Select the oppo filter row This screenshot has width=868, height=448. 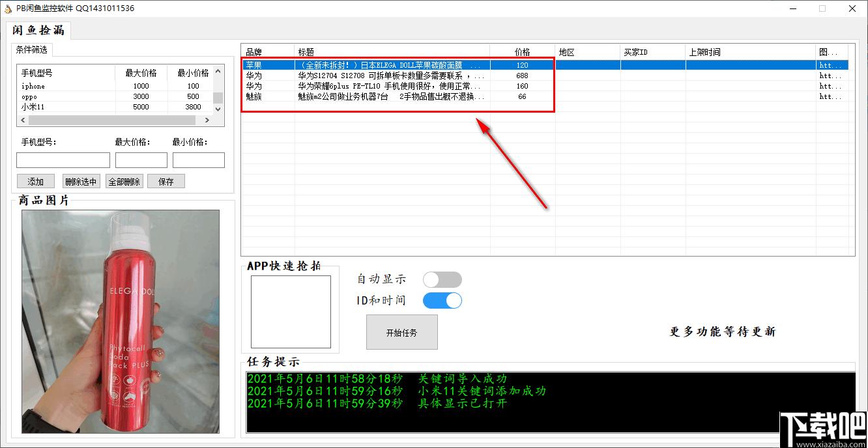pos(115,96)
